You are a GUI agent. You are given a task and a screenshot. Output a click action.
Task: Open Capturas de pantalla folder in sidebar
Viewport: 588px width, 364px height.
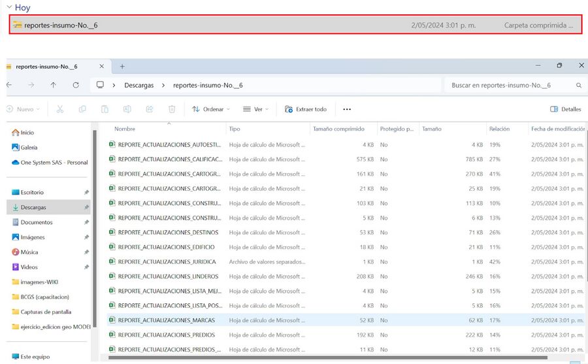click(x=41, y=312)
